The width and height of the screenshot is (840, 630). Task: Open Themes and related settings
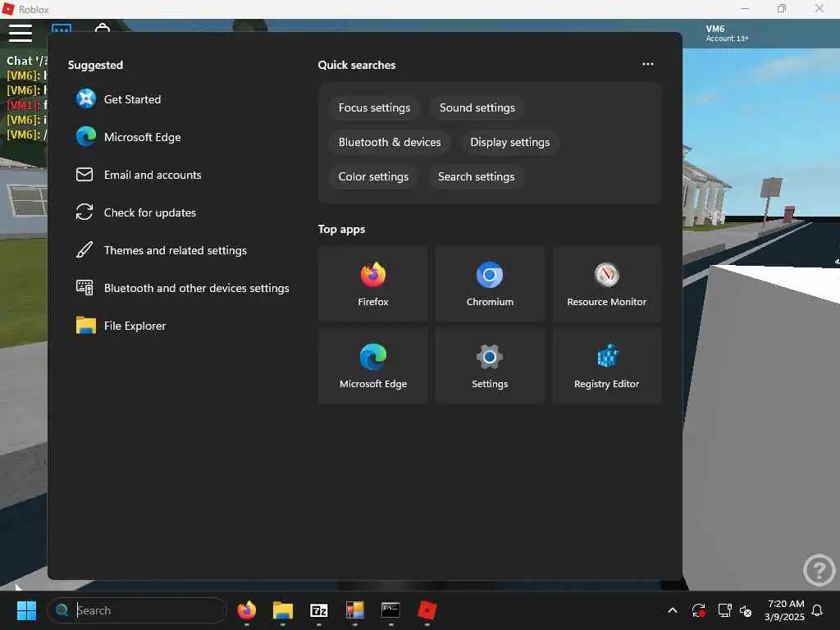click(x=162, y=250)
